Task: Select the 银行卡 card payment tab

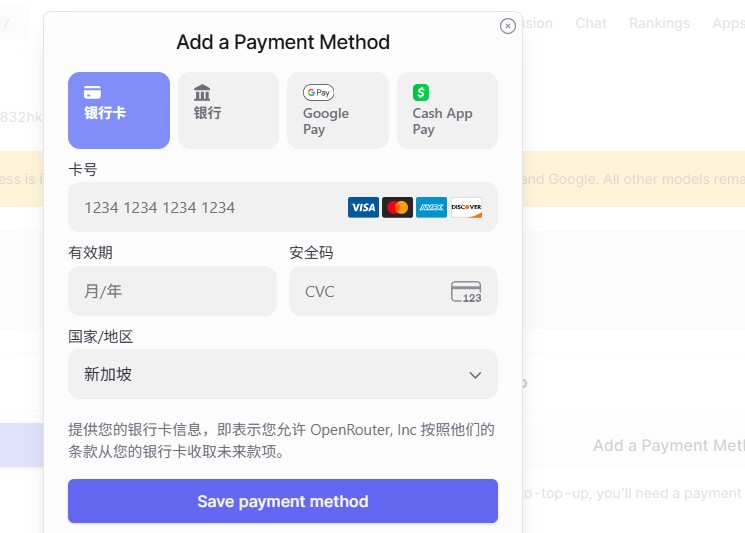Action: point(119,110)
